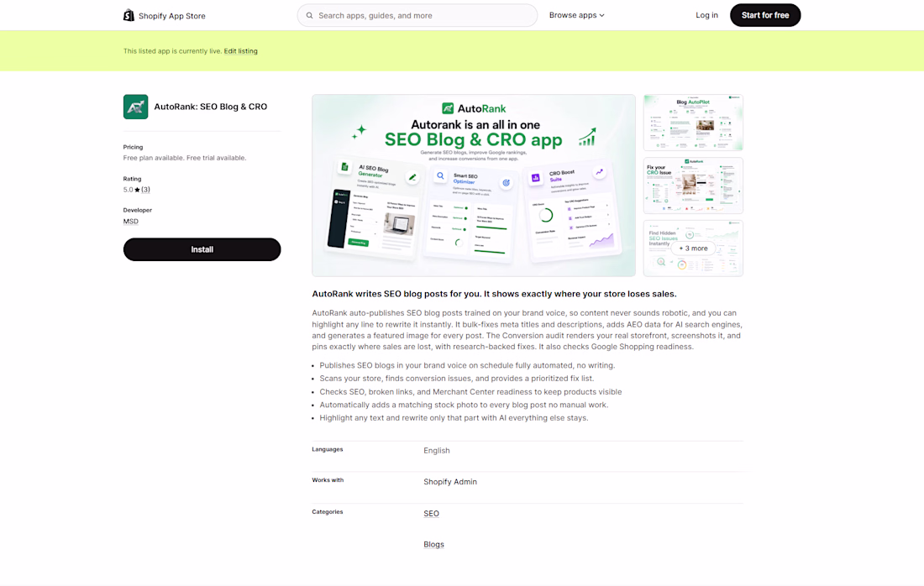Click the Works with row label

pos(328,480)
